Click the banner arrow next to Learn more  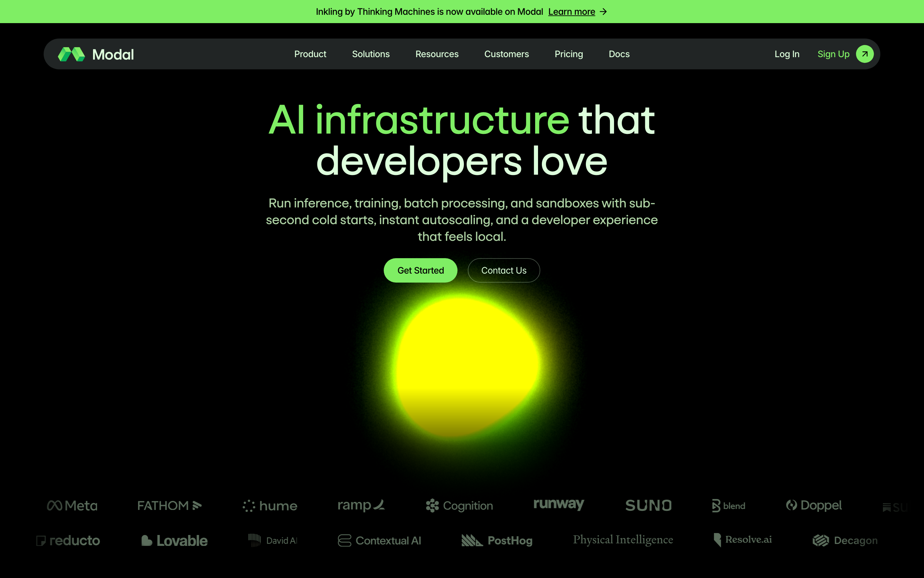click(603, 12)
